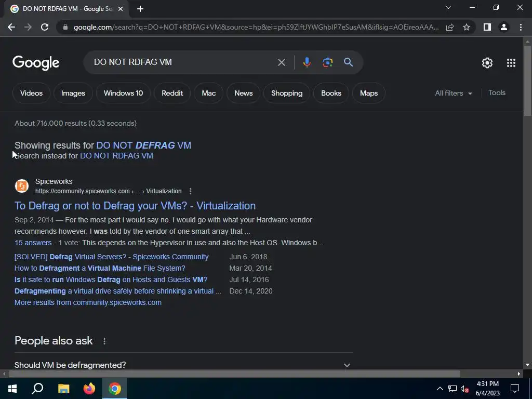532x399 pixels.
Task: Search by image with Google Lens
Action: (327, 62)
